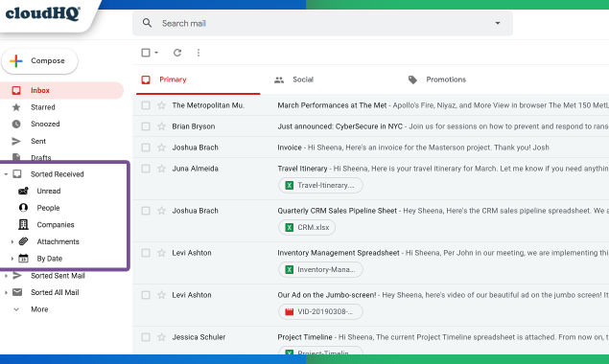This screenshot has width=609, height=364.
Task: Click the Unread sorted folder icon
Action: (23, 191)
